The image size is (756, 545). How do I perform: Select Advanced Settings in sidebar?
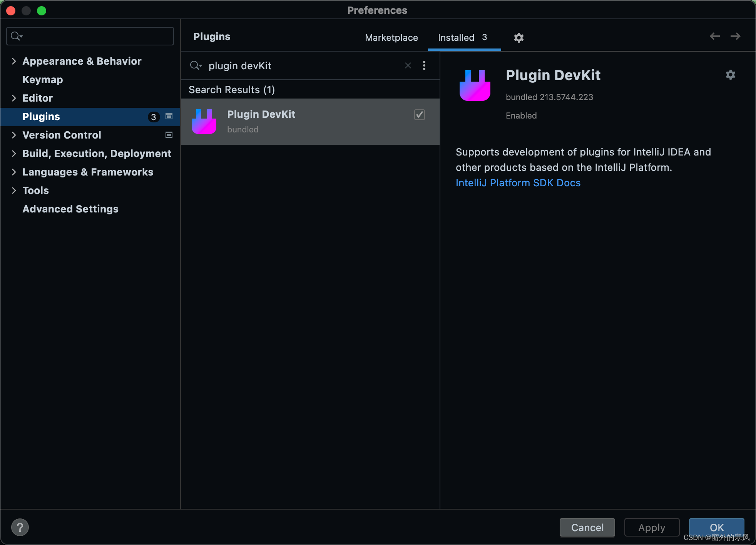(70, 209)
